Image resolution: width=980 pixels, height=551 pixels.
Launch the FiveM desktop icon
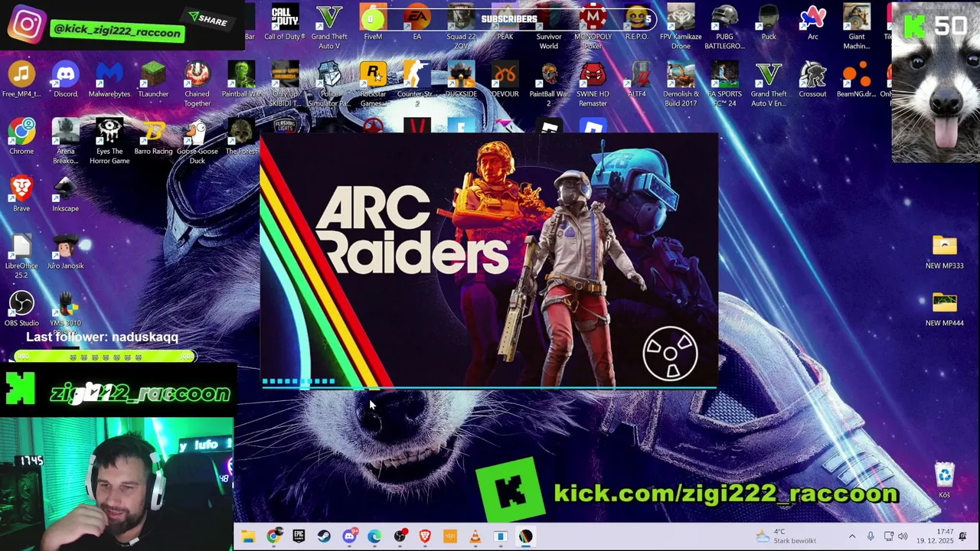click(x=373, y=23)
